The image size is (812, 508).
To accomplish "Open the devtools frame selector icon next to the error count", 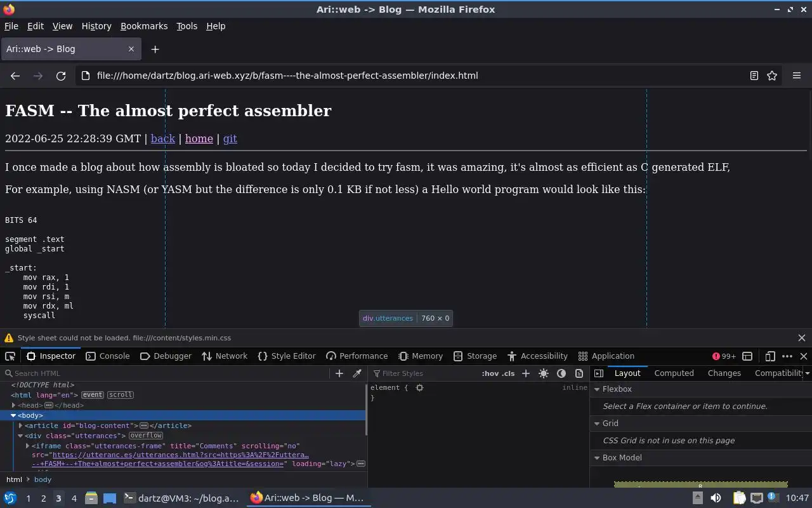I will 747,356.
